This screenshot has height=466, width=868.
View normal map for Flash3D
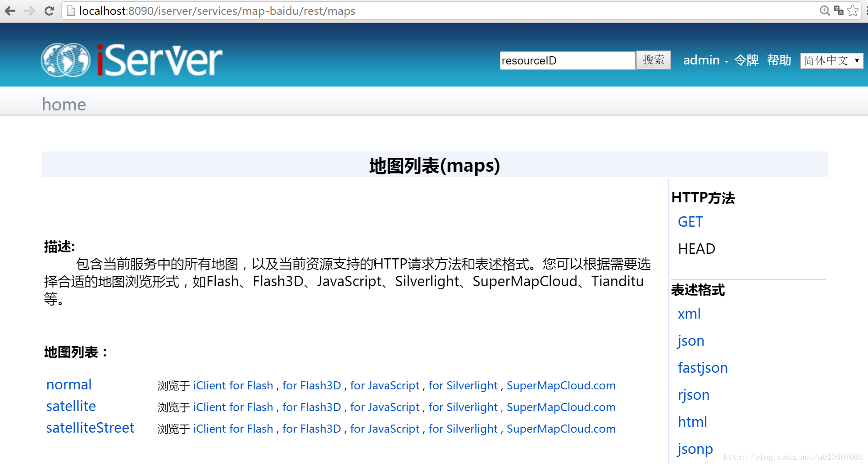(x=312, y=385)
